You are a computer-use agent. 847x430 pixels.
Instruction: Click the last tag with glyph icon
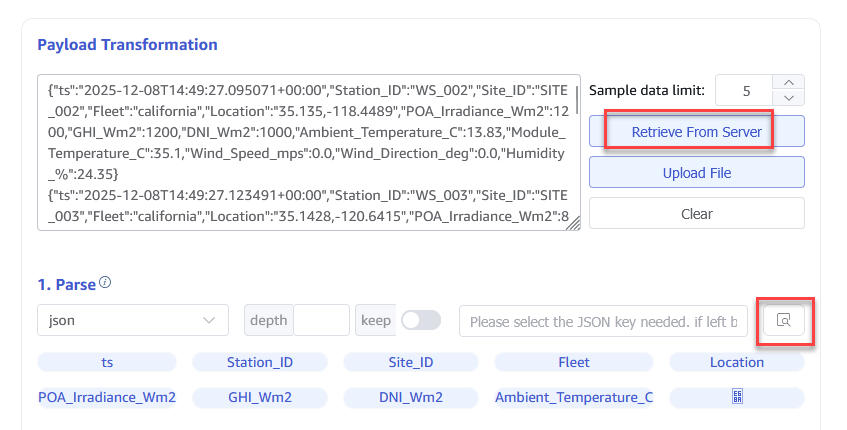[736, 397]
